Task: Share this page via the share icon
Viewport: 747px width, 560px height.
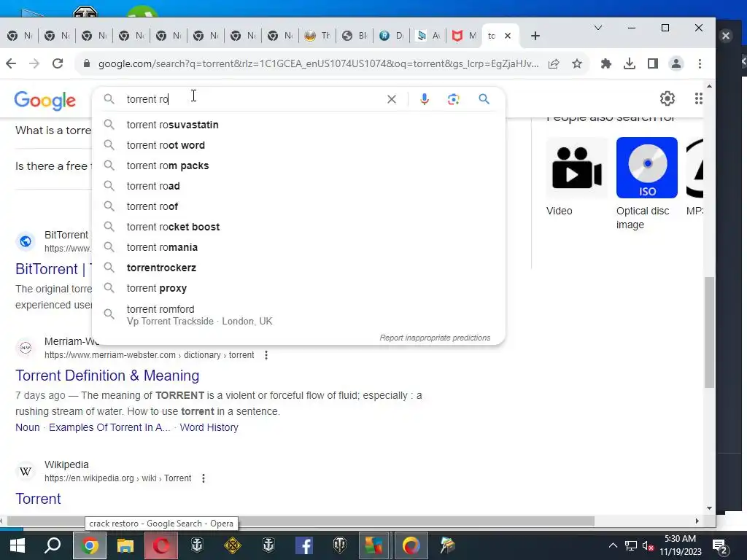Action: pyautogui.click(x=554, y=63)
